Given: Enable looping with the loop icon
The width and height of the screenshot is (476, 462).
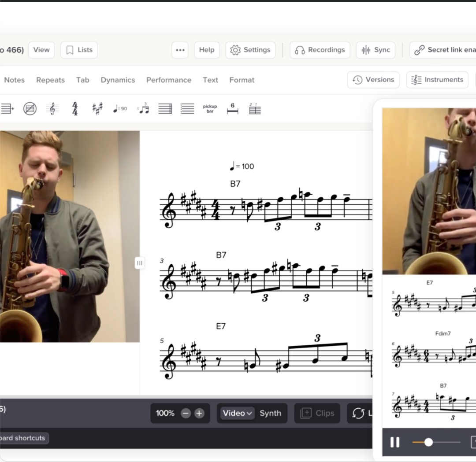Looking at the screenshot, I should [x=358, y=413].
